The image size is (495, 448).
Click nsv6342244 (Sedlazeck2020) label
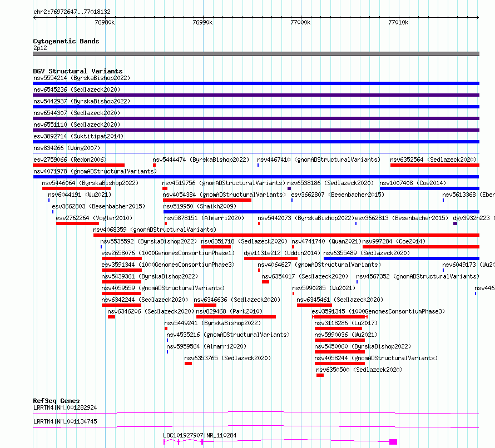145,300
